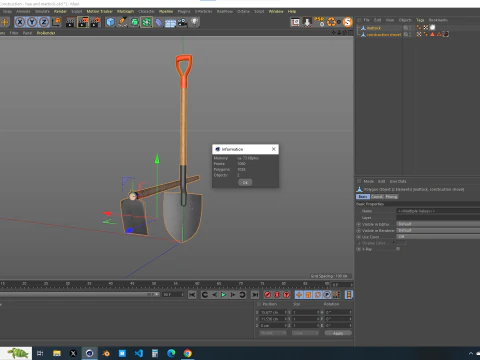Open viewport ProRender menu
480x360 pixels.
46,33
